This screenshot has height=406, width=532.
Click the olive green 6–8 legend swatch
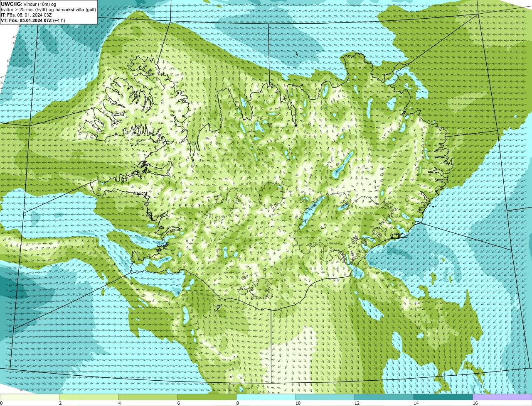tap(207, 397)
